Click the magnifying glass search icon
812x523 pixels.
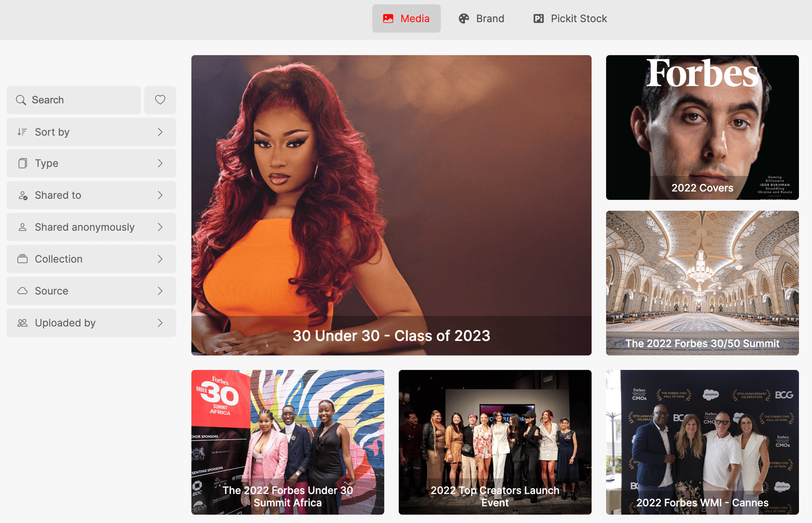pos(21,100)
